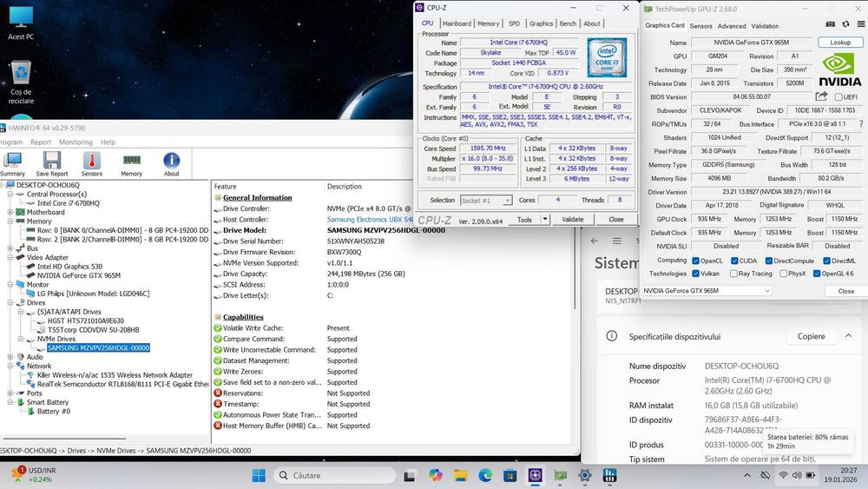Screen dimensions: 868x489
Task: Click the Bus Interface question mark
Action: pos(861,124)
